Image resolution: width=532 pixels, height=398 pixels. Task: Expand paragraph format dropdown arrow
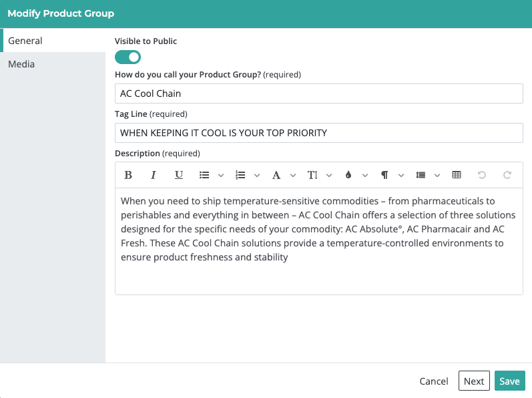[401, 176]
